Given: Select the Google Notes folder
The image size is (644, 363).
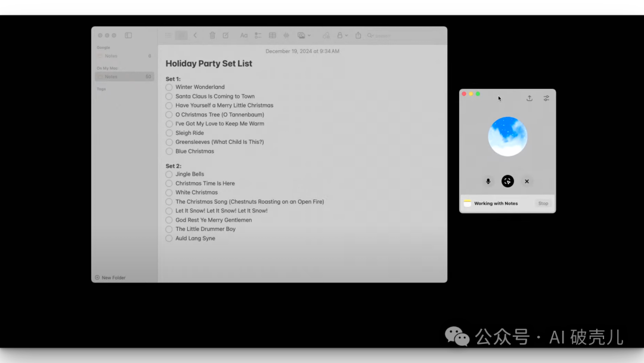Looking at the screenshot, I should (112, 56).
